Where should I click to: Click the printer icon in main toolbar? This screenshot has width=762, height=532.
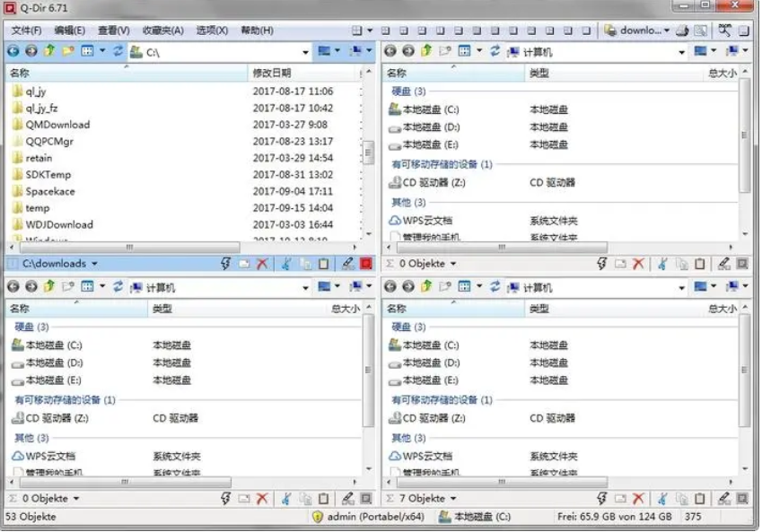(683, 31)
